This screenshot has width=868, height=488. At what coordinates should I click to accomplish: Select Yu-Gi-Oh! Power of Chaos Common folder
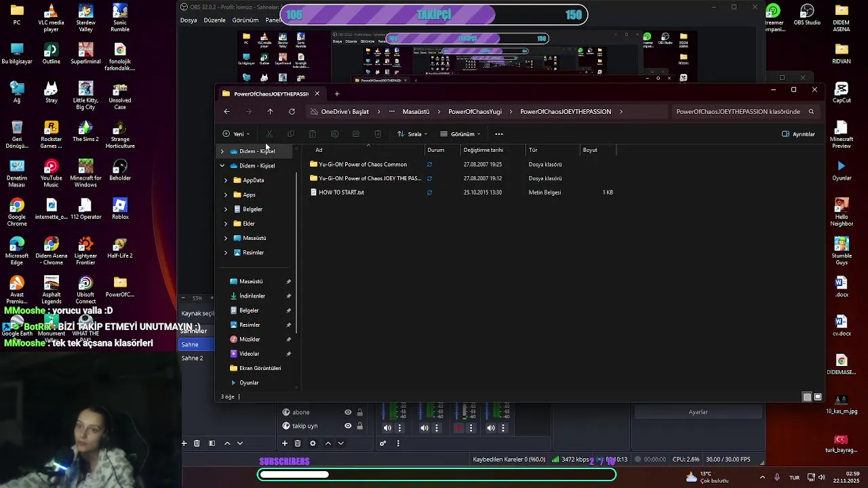point(363,165)
